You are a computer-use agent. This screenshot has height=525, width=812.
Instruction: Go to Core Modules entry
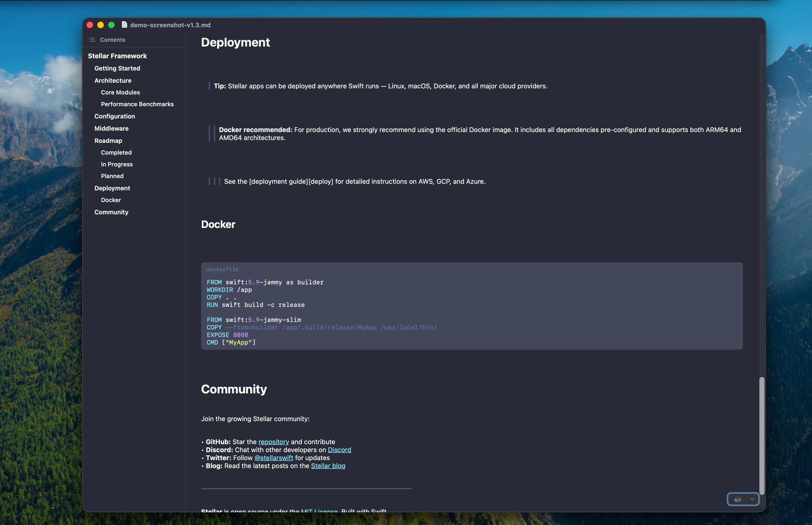tap(120, 92)
